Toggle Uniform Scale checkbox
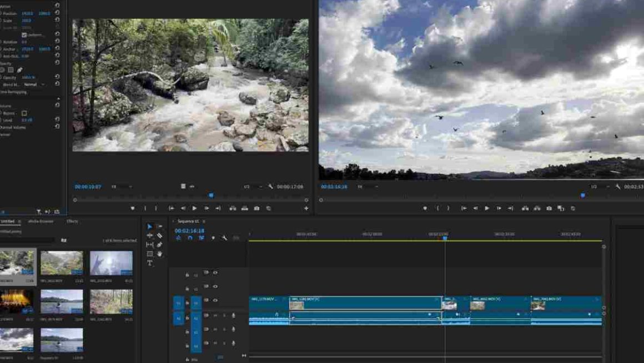Viewport: 644px width, 363px height. point(24,35)
